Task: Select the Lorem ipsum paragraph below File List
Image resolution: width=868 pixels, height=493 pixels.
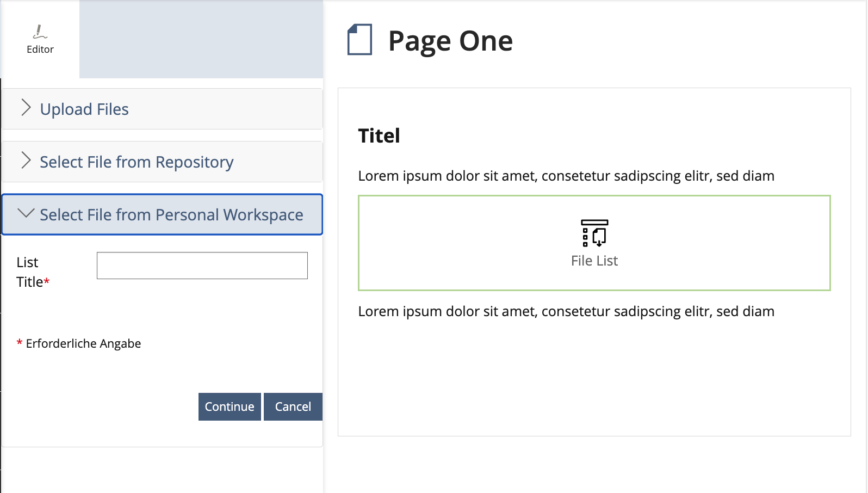Action: 566,311
